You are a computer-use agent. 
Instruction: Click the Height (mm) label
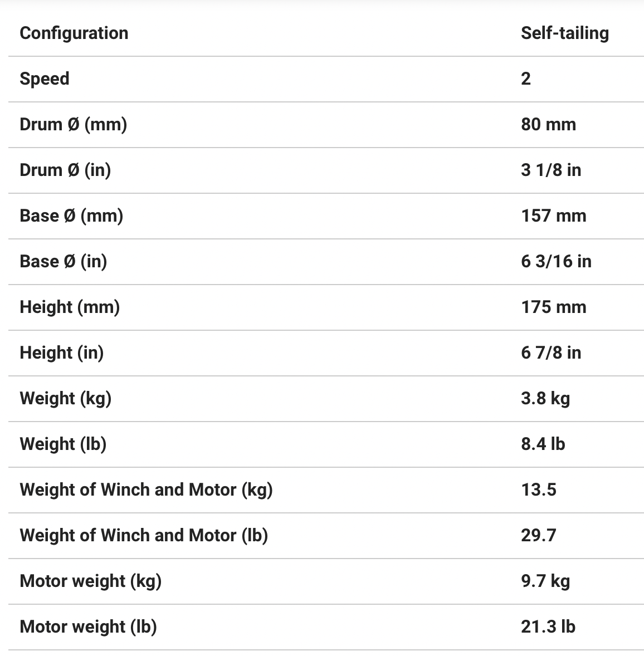pyautogui.click(x=70, y=307)
